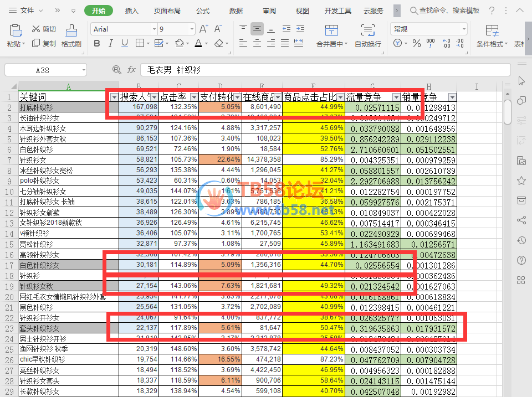Switch to the 插入 tab
This screenshot has width=532, height=397.
pyautogui.click(x=132, y=11)
